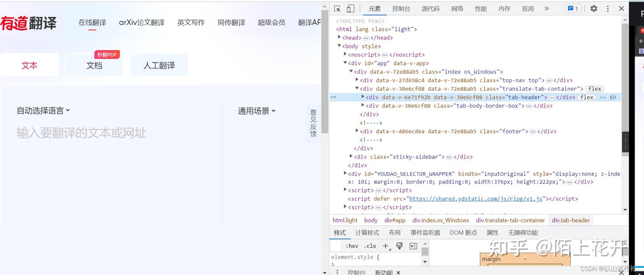This screenshot has height=275, width=644.
Task: Select the 文本 translation tab
Action: [x=30, y=65]
